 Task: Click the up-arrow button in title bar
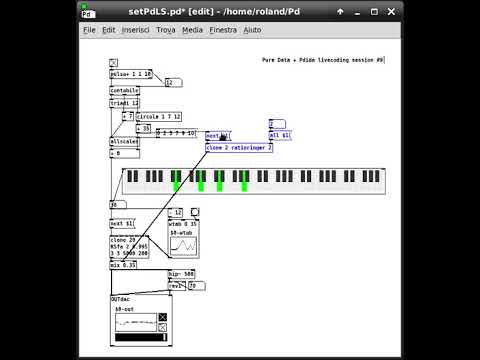(340, 12)
